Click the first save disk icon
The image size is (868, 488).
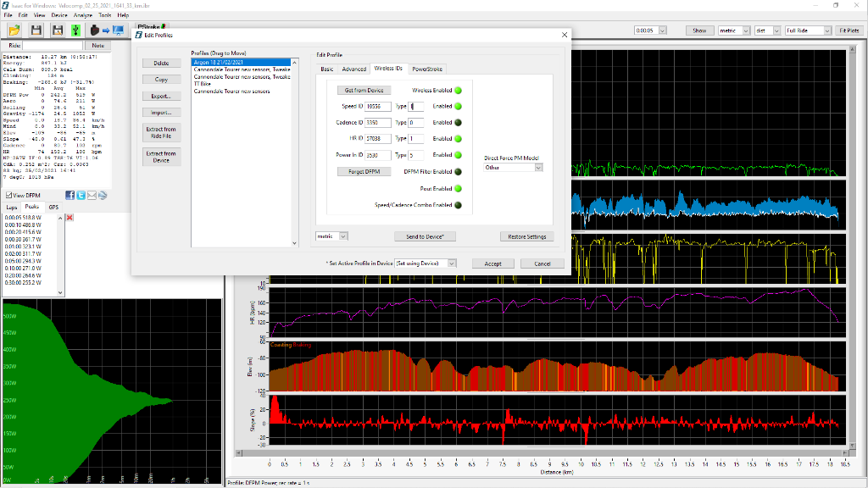[x=36, y=30]
